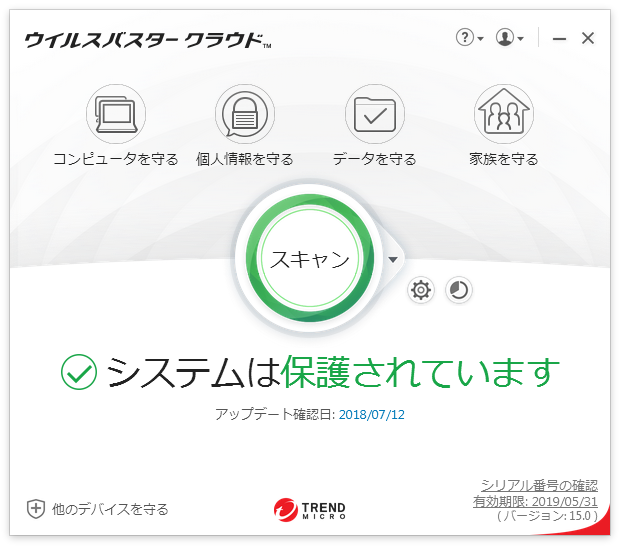
Task: Click the アップデート確認日 label
Action: click(x=275, y=415)
